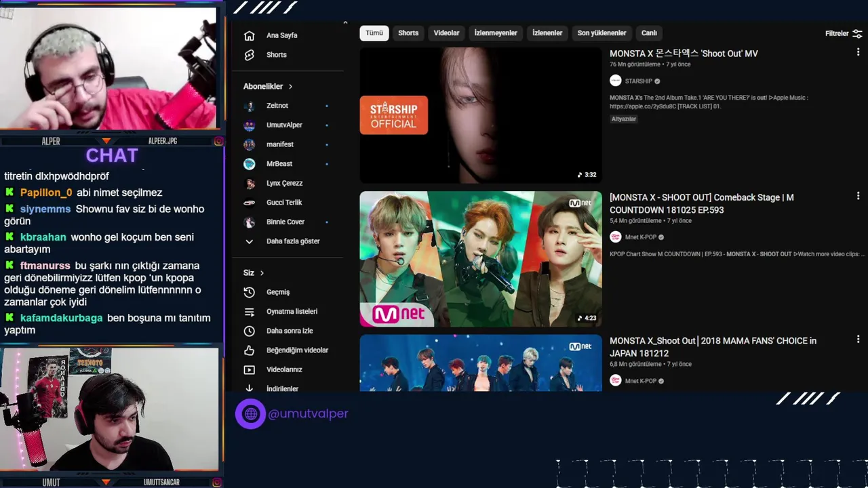The height and width of the screenshot is (488, 868).
Task: Open more options for 2018 MAMA video
Action: (x=858, y=340)
